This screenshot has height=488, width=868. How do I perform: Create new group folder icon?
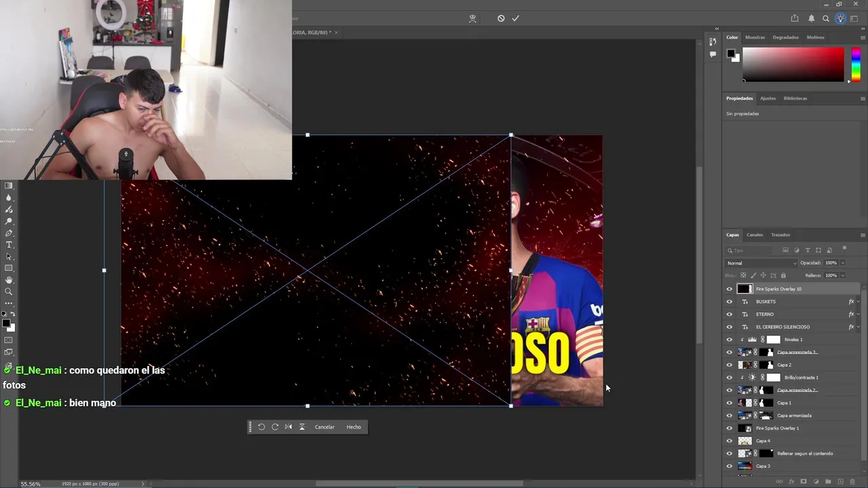pos(828,481)
